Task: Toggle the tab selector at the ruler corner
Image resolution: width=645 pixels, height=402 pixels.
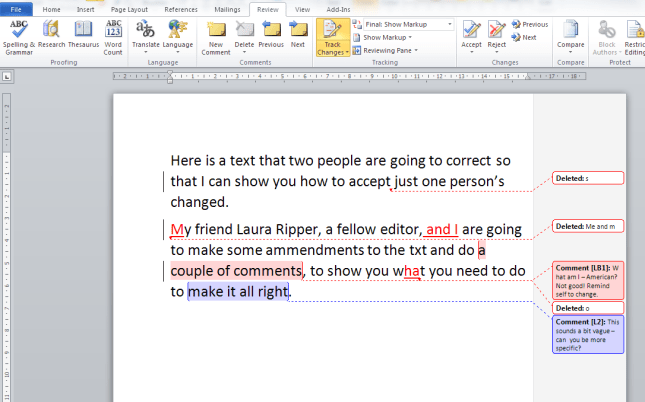Action: [7, 76]
